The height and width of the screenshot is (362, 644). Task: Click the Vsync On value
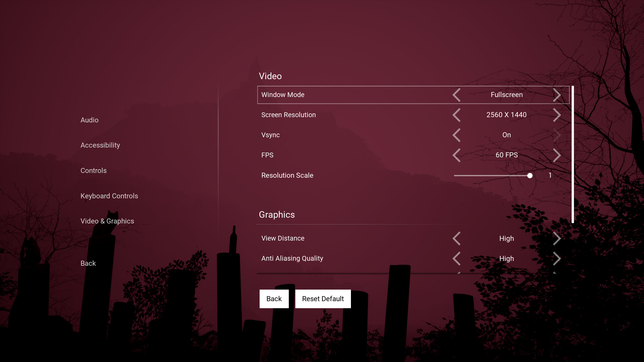click(x=507, y=135)
